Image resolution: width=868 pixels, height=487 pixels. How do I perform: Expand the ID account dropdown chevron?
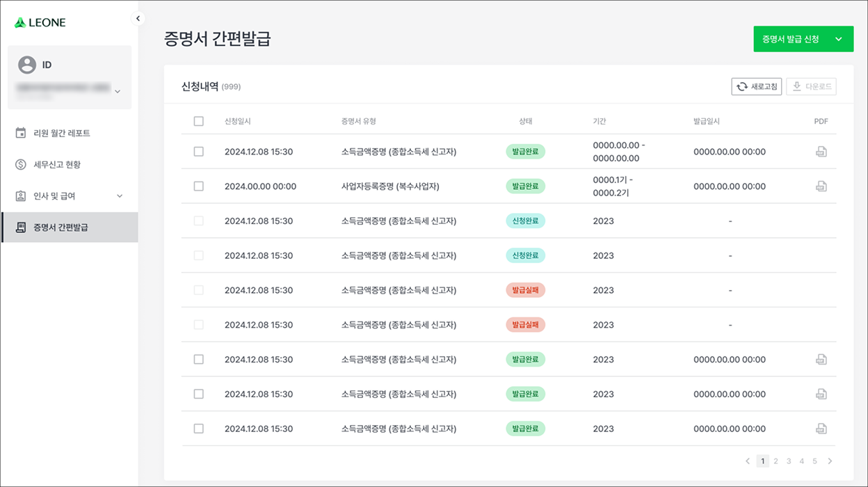click(x=117, y=91)
